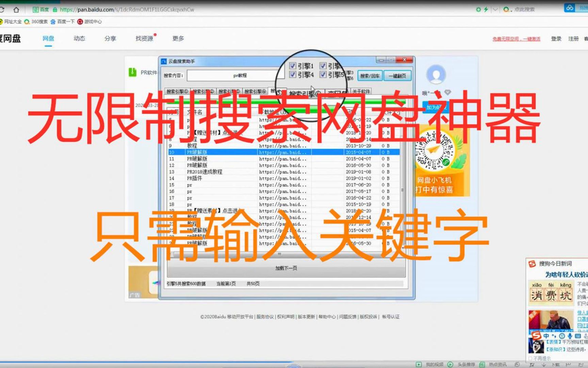The height and width of the screenshot is (368, 588).
Task: Select the 网盘 tab in Baidu Pan
Action: tap(48, 39)
